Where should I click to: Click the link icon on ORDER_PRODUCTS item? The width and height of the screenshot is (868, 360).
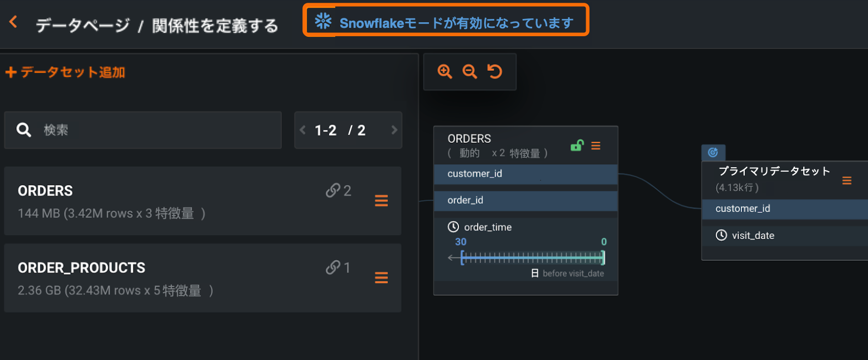[333, 268]
